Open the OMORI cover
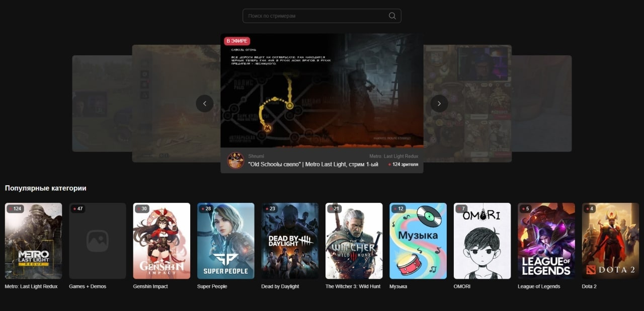644x311 pixels. pyautogui.click(x=482, y=241)
